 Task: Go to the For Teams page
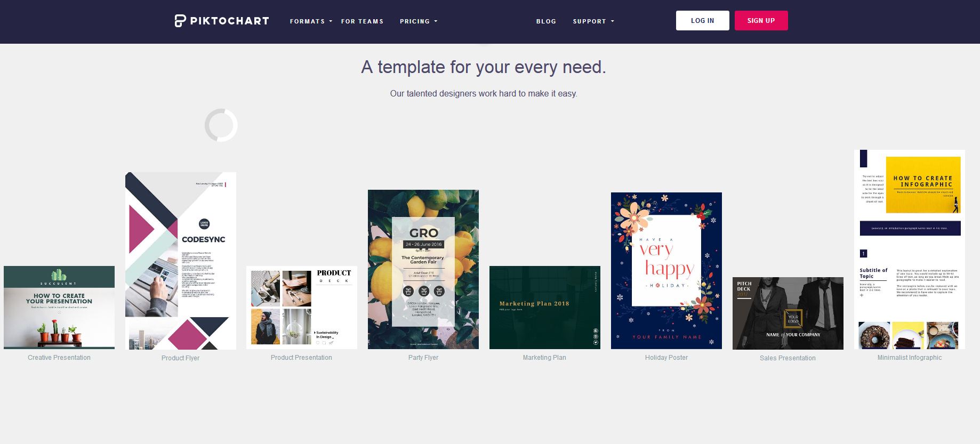pyautogui.click(x=362, y=21)
